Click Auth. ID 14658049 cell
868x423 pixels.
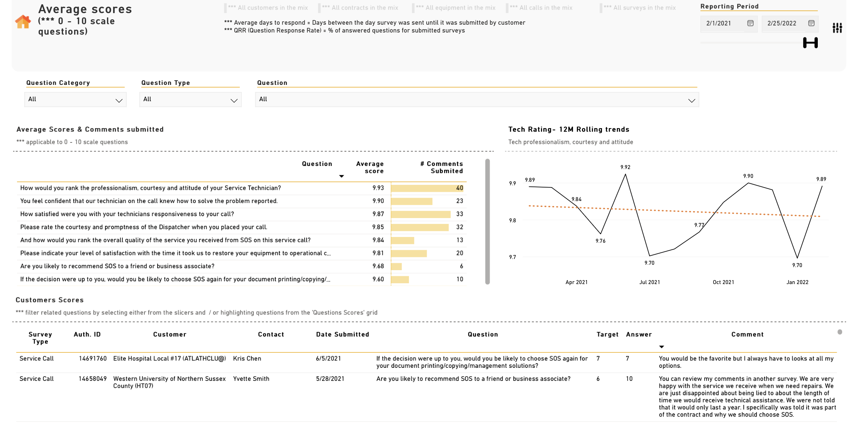(x=93, y=379)
